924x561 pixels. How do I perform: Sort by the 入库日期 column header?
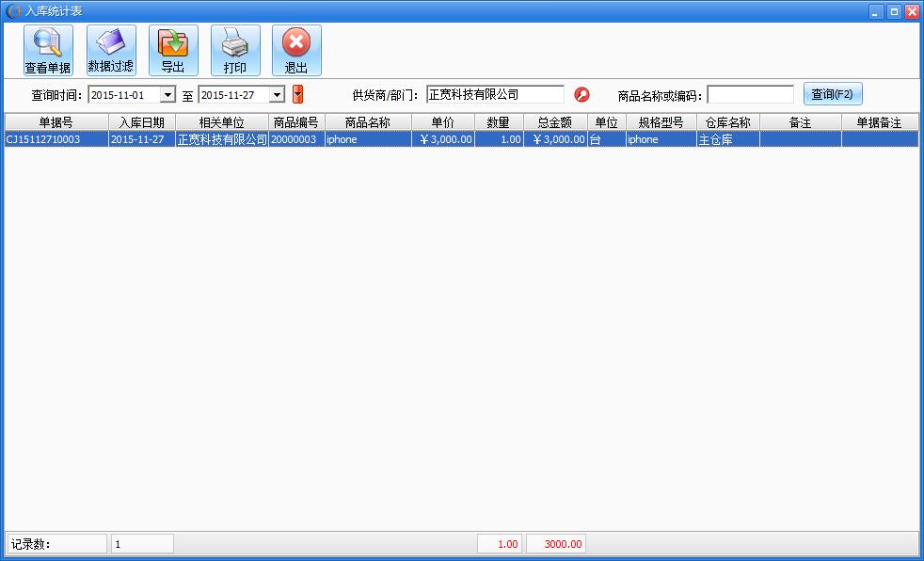click(142, 122)
